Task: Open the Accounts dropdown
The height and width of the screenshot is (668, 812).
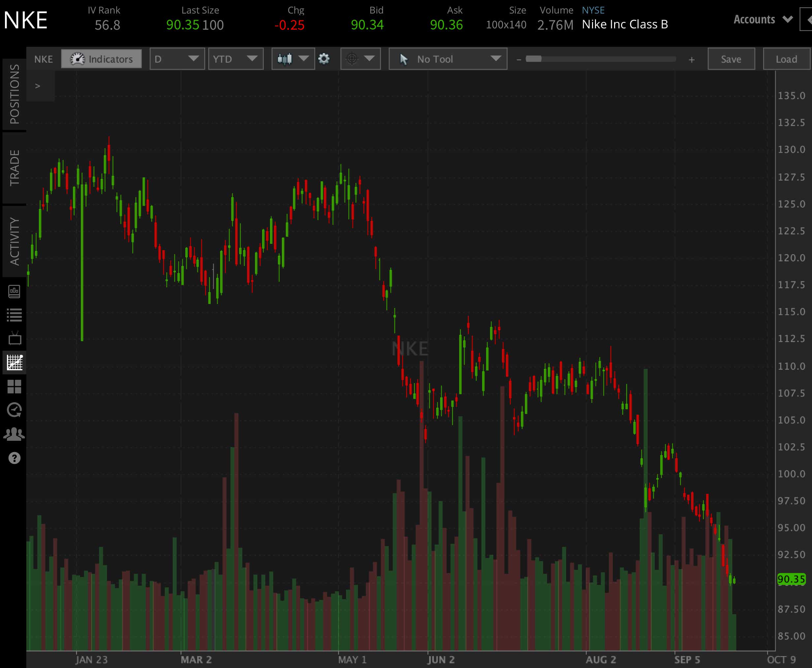Action: [x=763, y=19]
